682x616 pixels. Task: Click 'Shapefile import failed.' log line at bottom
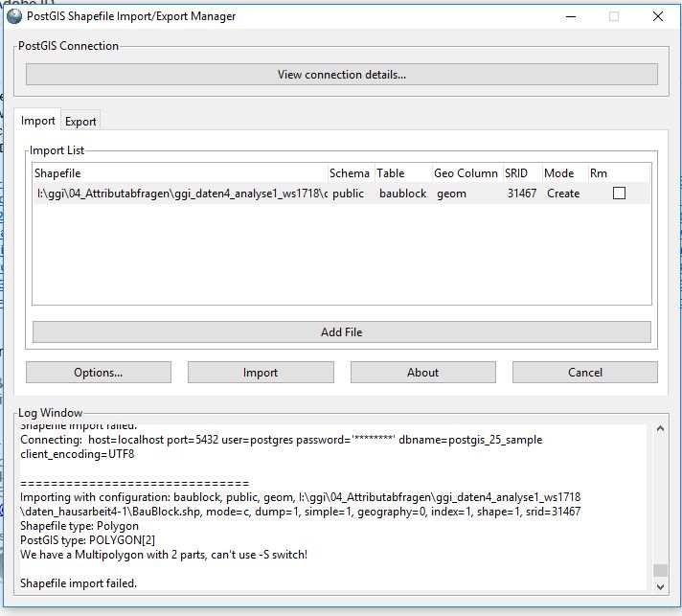point(79,582)
